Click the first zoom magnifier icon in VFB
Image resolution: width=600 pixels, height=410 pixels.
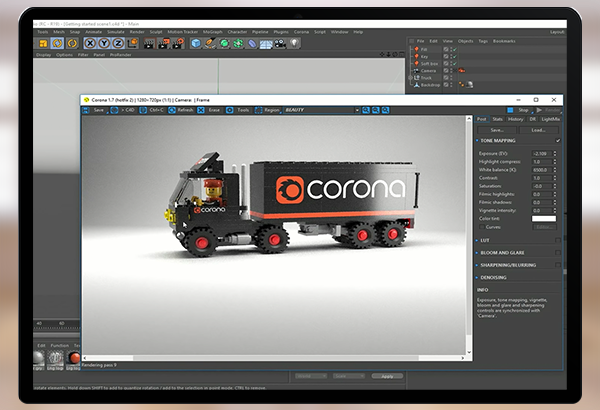coord(366,110)
